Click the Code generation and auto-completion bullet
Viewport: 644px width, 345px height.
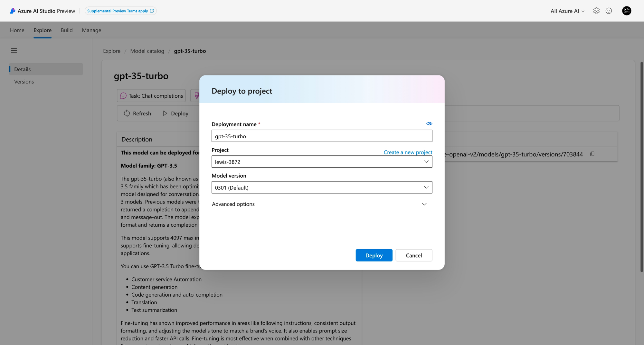point(177,295)
